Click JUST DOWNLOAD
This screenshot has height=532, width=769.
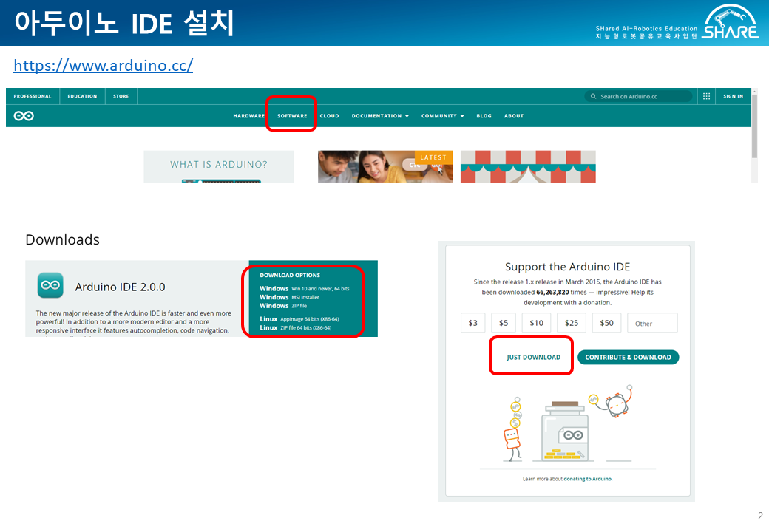coord(533,357)
